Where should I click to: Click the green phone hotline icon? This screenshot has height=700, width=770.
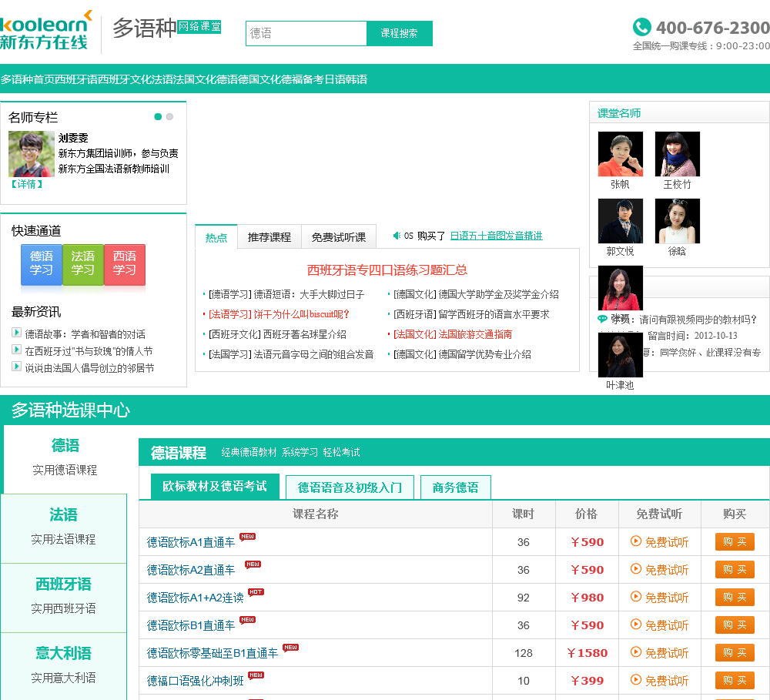[642, 27]
